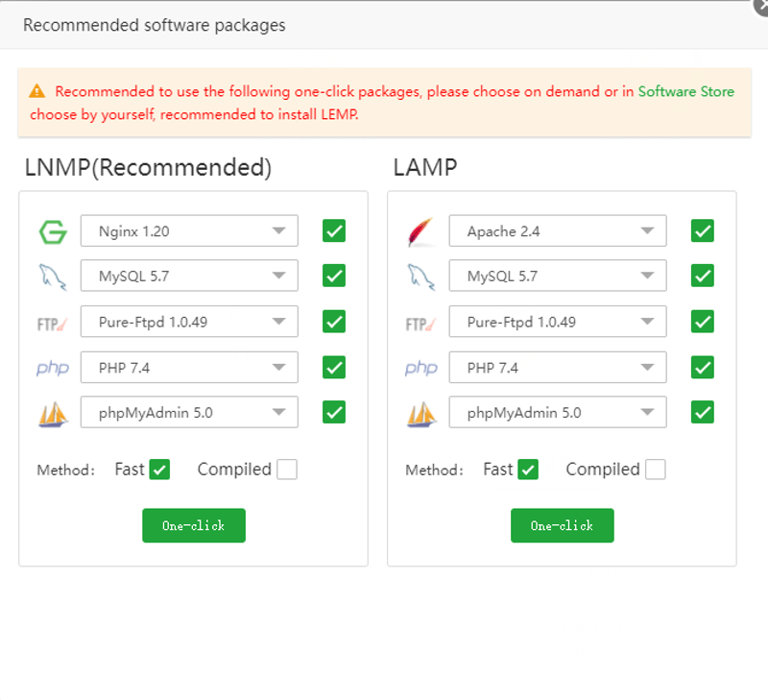Screen dimensions: 768x700
Task: Open LNMP MySQL 5.7 version dropdown
Action: (189, 276)
